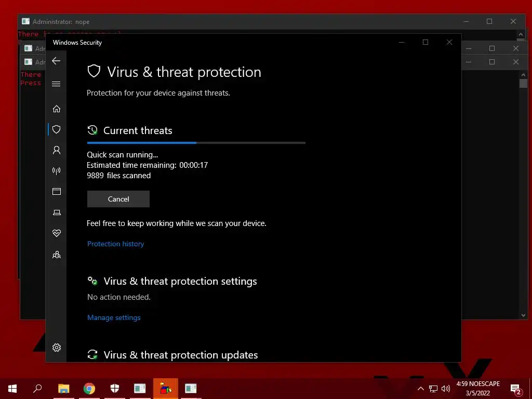Launch Google Chrome from taskbar
The height and width of the screenshot is (399, 532).
coord(89,389)
